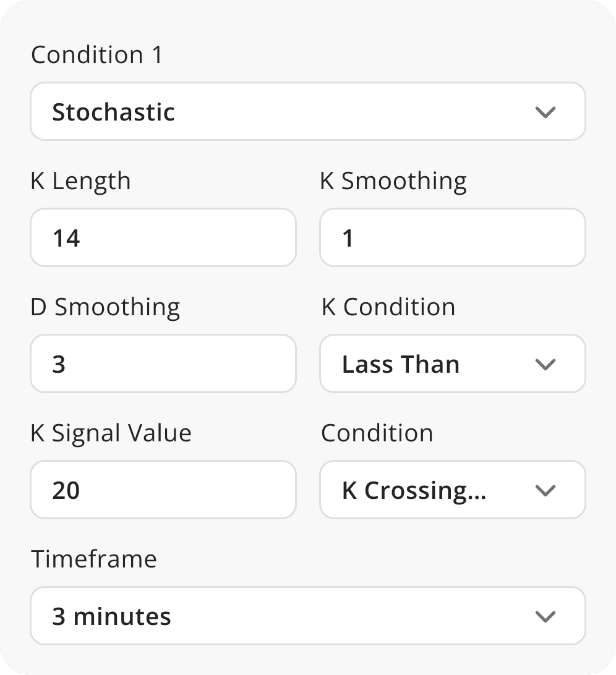Click the chevron in the Stochastic dropdown
The height and width of the screenshot is (675, 616).
(x=545, y=112)
